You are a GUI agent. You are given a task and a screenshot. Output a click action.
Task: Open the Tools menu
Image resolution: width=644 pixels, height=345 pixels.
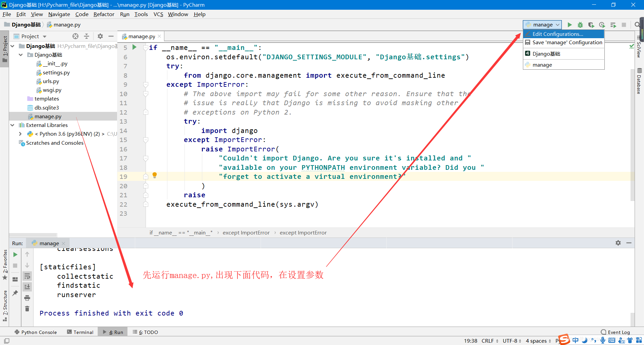point(141,14)
